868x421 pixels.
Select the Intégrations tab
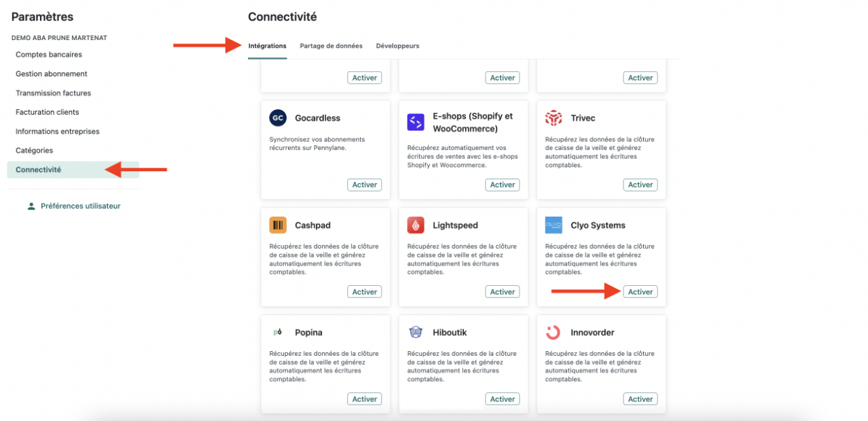click(268, 46)
